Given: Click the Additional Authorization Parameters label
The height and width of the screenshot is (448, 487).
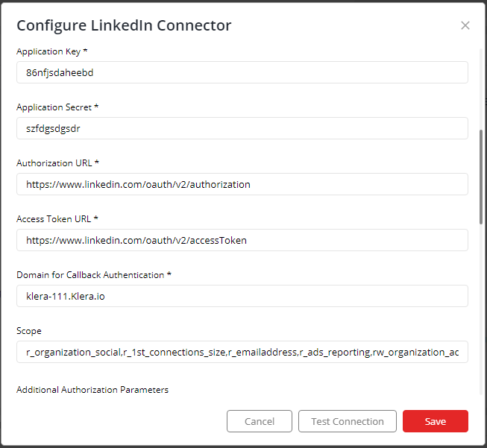Looking at the screenshot, I should click(92, 390).
